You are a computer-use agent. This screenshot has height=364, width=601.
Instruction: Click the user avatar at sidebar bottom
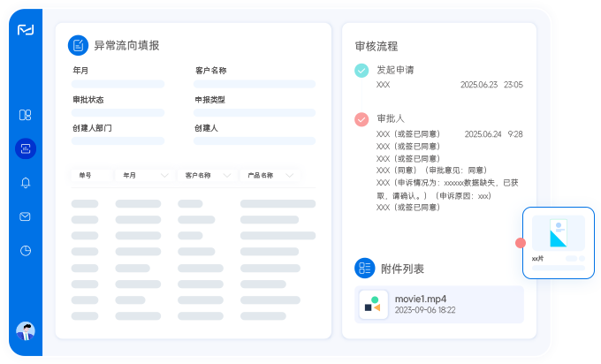pos(26,331)
